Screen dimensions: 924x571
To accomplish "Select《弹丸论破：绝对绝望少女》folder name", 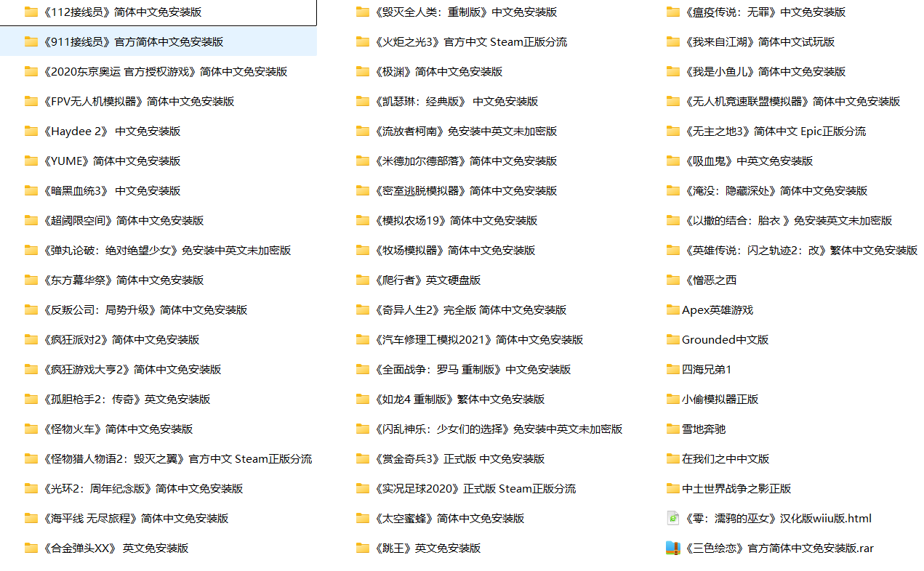I will [166, 250].
